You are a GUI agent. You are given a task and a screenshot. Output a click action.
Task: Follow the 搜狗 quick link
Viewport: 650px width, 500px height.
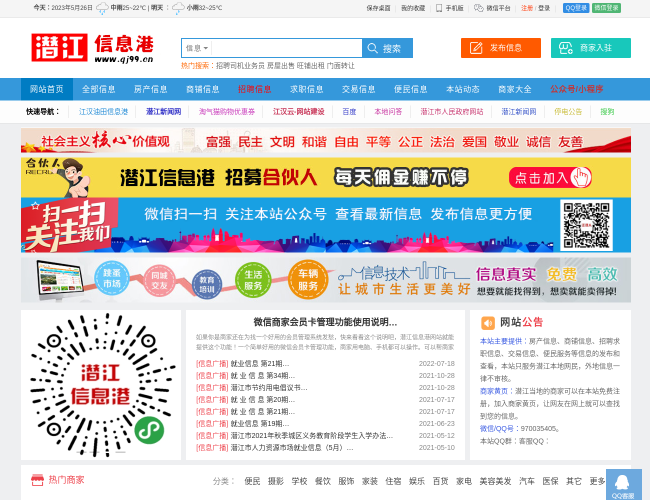point(607,112)
